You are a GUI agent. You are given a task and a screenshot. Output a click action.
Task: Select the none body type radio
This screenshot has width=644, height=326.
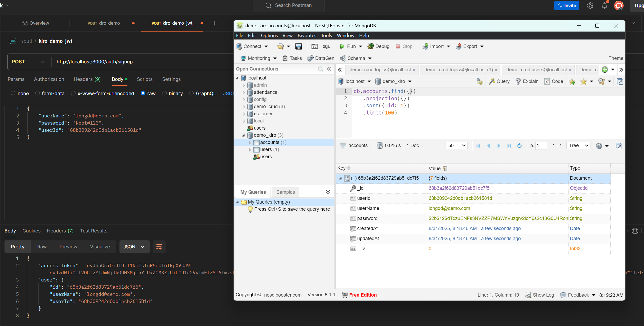(13, 93)
